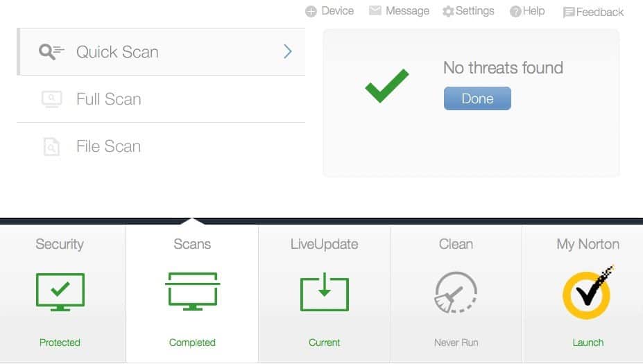
Task: Select the Full Scan option label
Action: [109, 99]
